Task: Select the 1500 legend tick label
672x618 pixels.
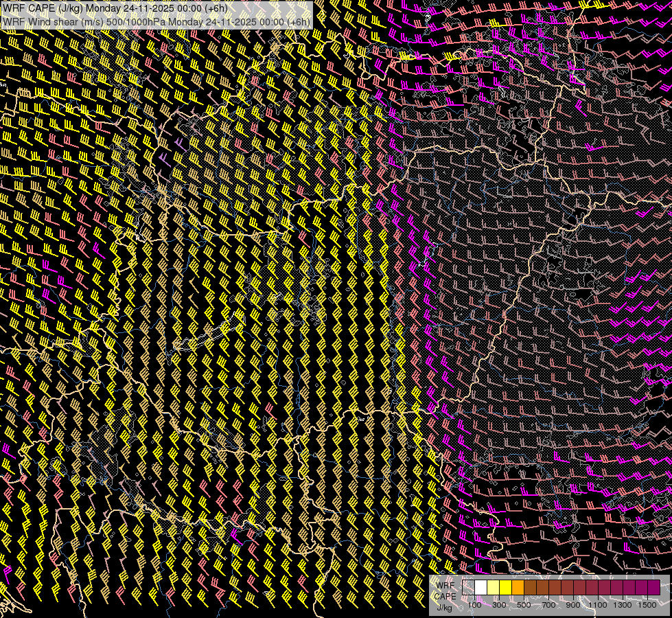Action: point(647,605)
